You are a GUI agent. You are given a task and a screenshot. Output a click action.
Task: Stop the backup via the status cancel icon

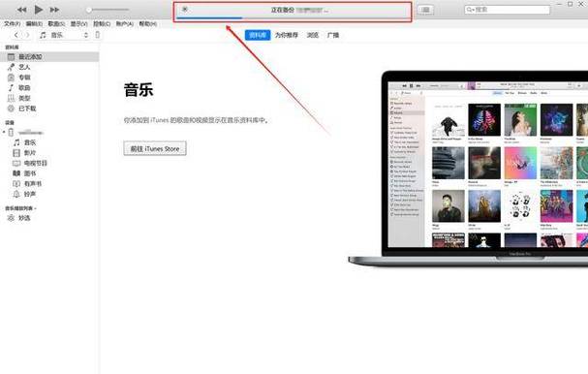(x=184, y=10)
